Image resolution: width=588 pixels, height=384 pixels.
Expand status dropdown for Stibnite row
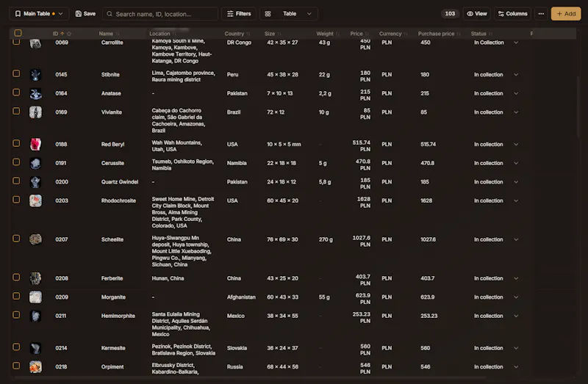(x=516, y=75)
